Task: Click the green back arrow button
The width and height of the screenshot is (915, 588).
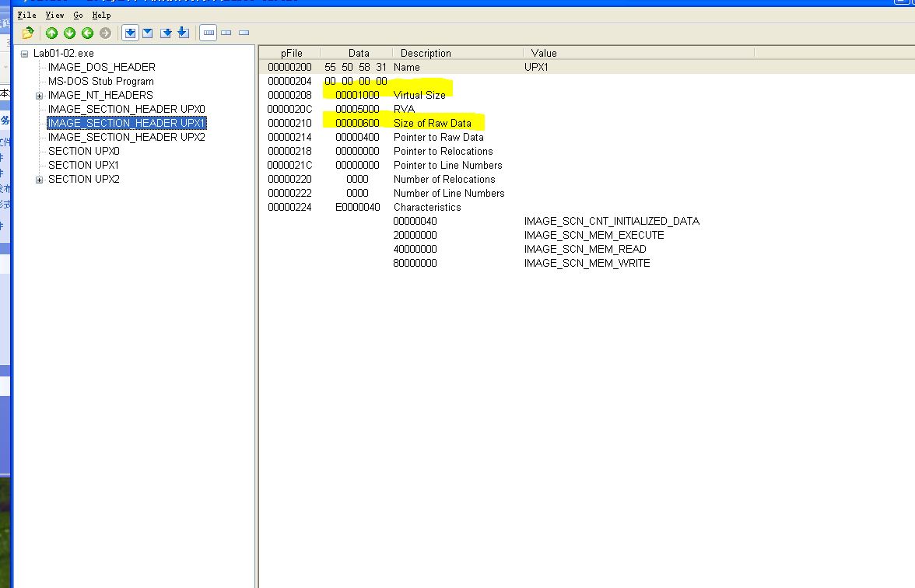Action: coord(87,33)
